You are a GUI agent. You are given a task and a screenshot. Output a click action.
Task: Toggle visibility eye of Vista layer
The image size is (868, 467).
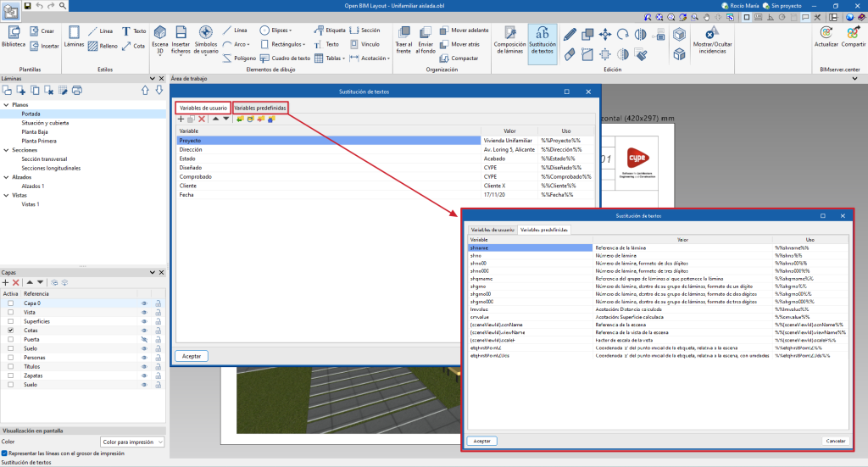point(144,312)
